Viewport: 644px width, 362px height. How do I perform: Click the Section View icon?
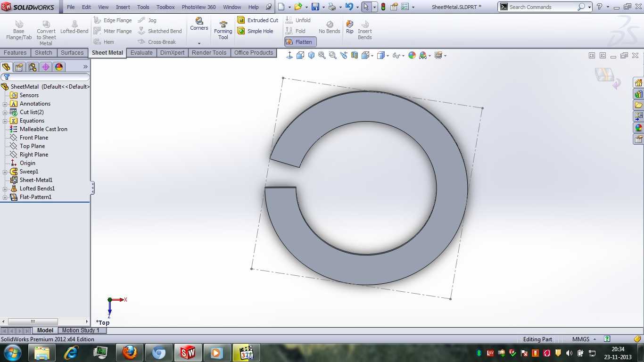(x=355, y=56)
